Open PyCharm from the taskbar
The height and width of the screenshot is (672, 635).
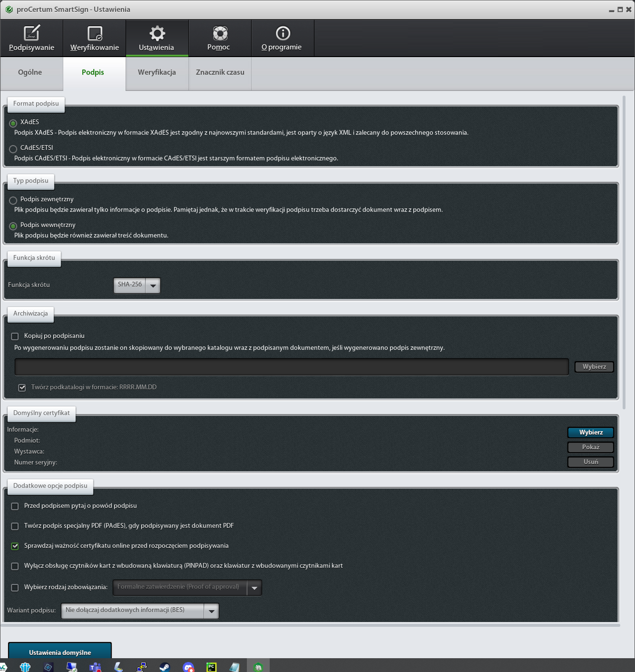point(211,667)
